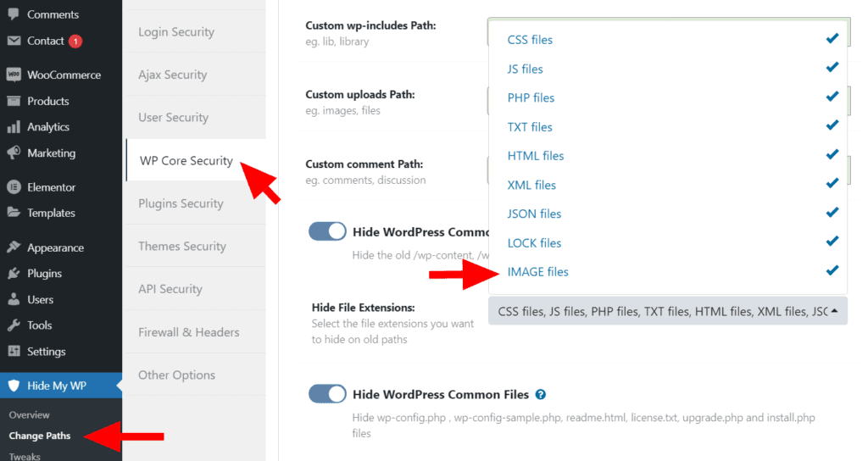Screen dimensions: 868x461
Task: Toggle Hide WordPress Common Paths switch
Action: [x=327, y=231]
